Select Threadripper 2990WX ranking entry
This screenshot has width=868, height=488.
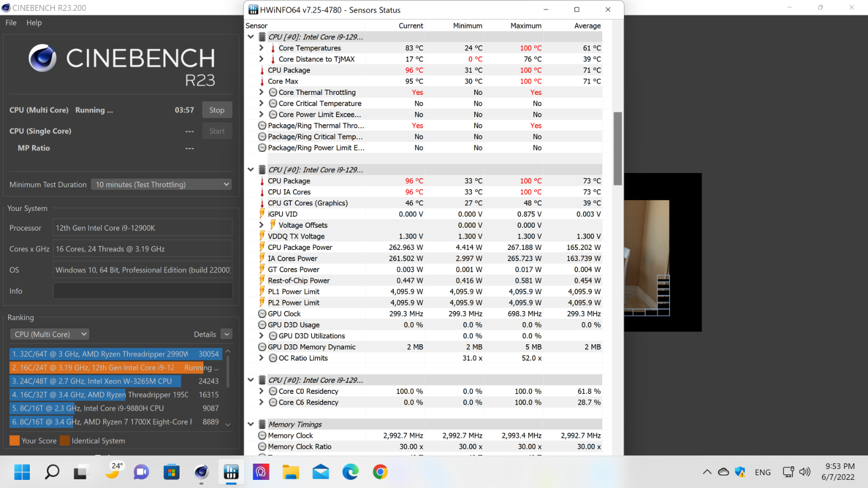coord(116,354)
